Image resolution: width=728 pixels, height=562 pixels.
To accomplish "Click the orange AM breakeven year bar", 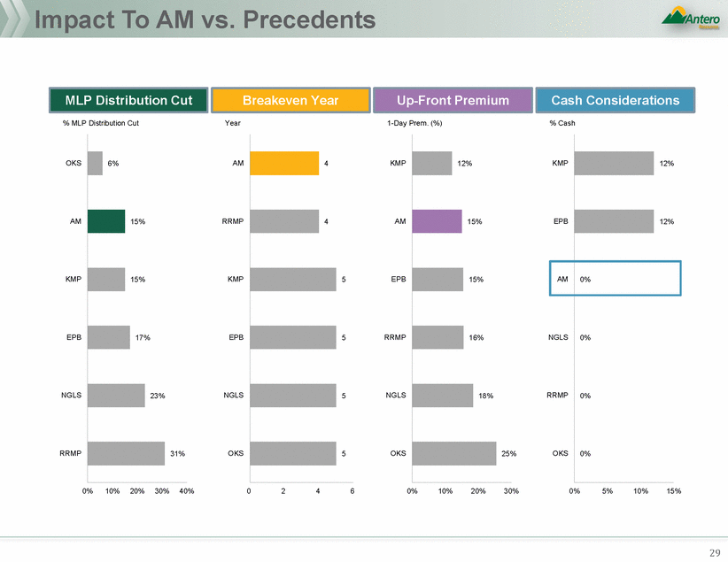I will coord(283,164).
